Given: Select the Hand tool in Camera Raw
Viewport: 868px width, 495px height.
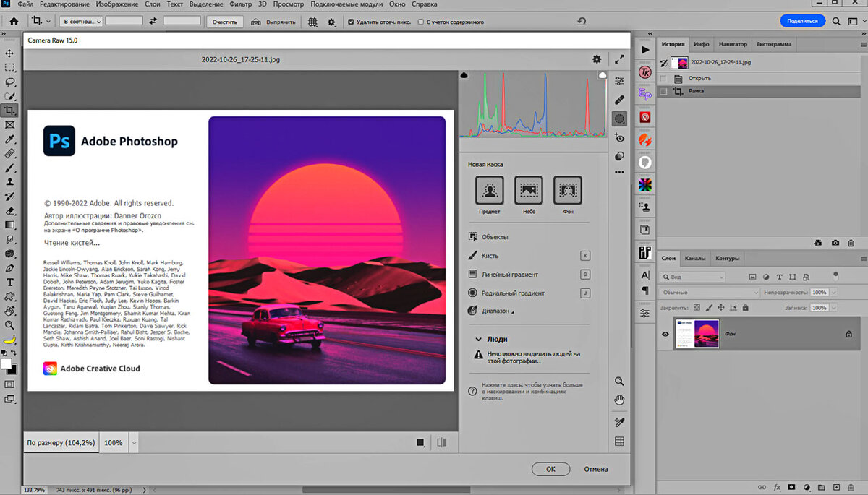Looking at the screenshot, I should pos(620,400).
